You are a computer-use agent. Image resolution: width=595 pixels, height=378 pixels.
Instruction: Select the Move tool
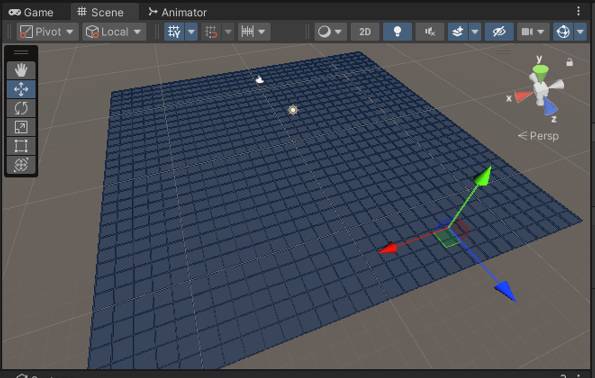(21, 89)
